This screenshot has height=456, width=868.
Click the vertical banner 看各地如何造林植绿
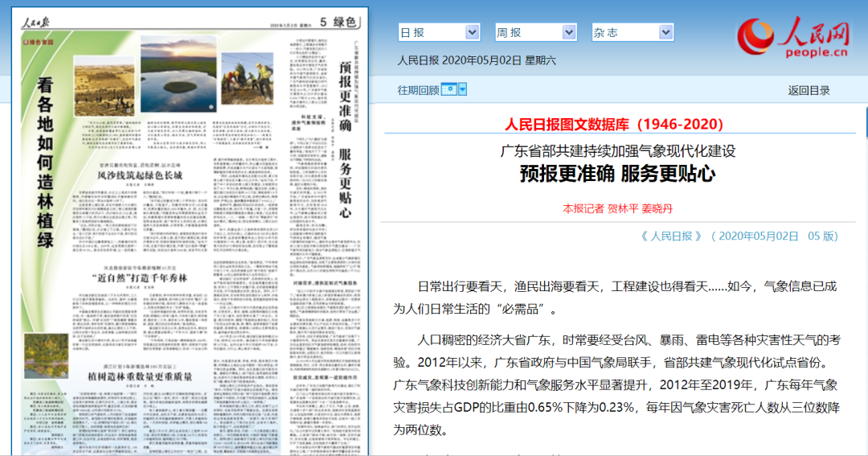click(45, 162)
